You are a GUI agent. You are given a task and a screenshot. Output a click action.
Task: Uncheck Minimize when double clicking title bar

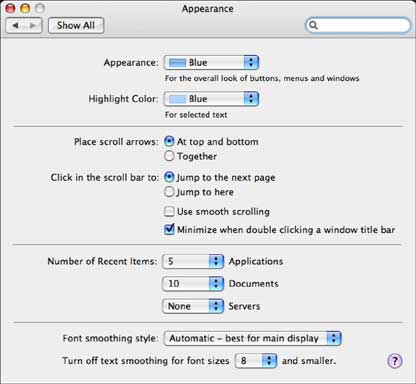(169, 229)
